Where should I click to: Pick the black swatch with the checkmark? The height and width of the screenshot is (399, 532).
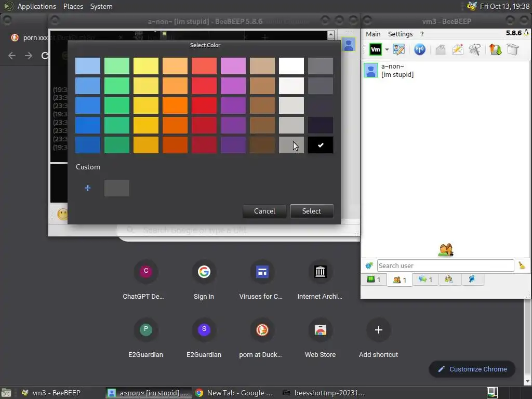320,145
